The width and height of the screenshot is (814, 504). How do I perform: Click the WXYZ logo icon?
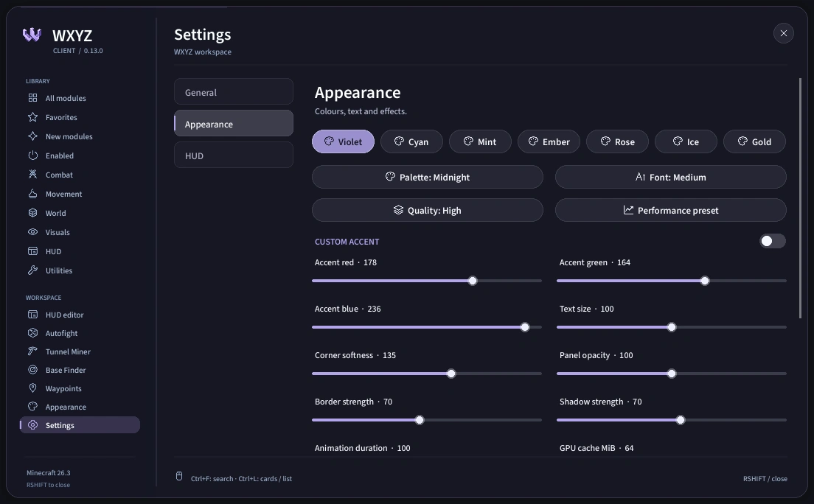click(x=32, y=35)
